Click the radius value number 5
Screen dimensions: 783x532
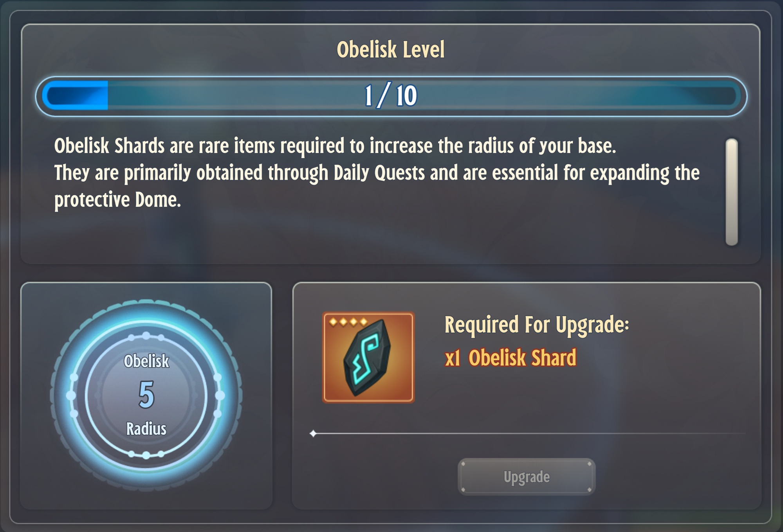tap(146, 395)
